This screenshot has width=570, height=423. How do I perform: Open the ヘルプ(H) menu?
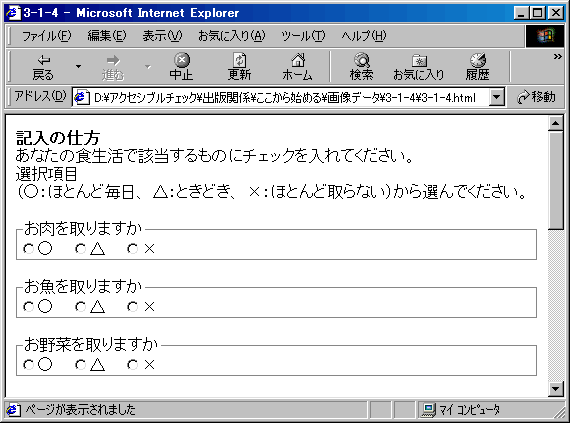coord(364,36)
